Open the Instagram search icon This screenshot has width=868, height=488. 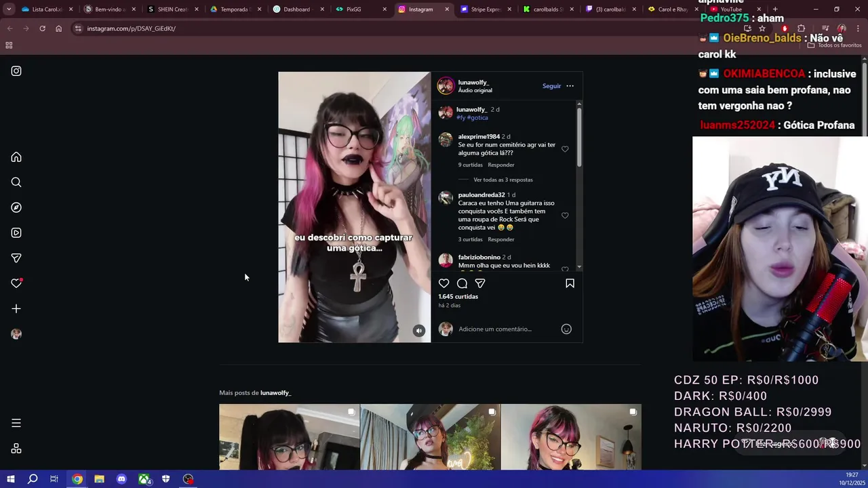click(x=16, y=182)
